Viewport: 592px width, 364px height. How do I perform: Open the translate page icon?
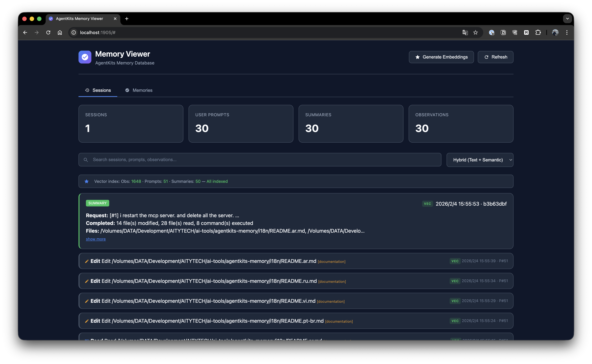(465, 32)
